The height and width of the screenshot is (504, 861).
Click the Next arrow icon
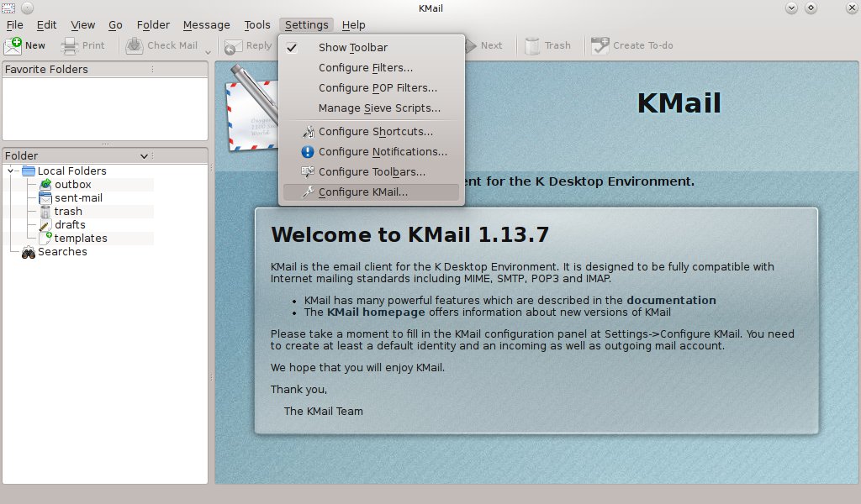(x=471, y=46)
